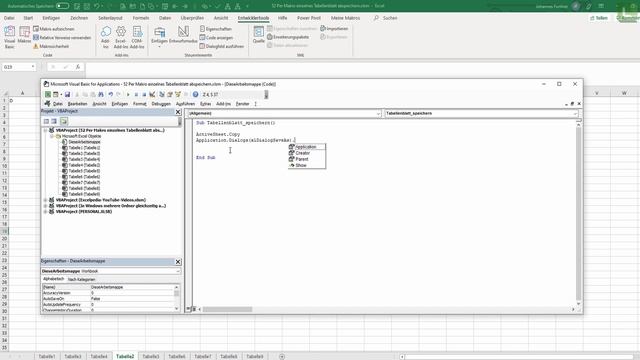Image resolution: width=640 pixels, height=360 pixels.
Task: Click Code anzeigen in ribbon
Action: [216, 38]
